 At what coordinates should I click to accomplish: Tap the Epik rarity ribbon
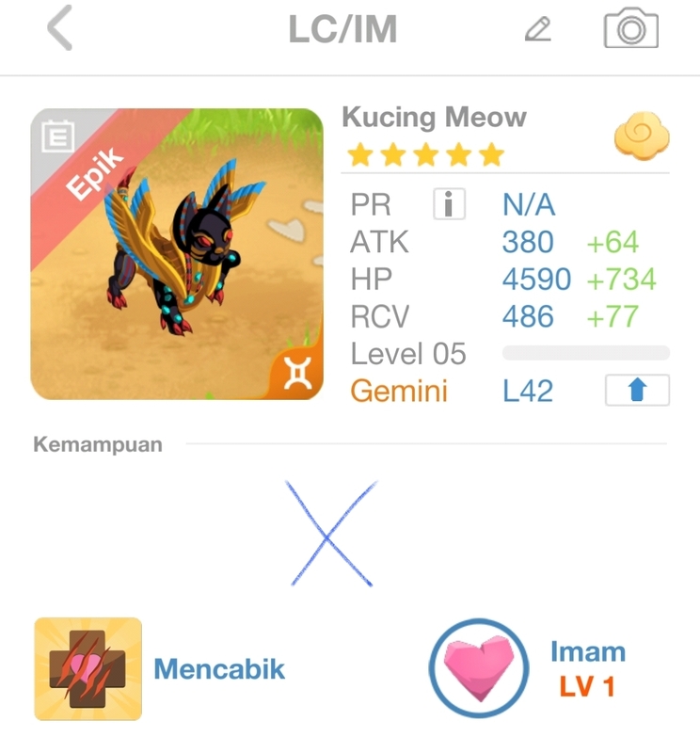click(96, 173)
